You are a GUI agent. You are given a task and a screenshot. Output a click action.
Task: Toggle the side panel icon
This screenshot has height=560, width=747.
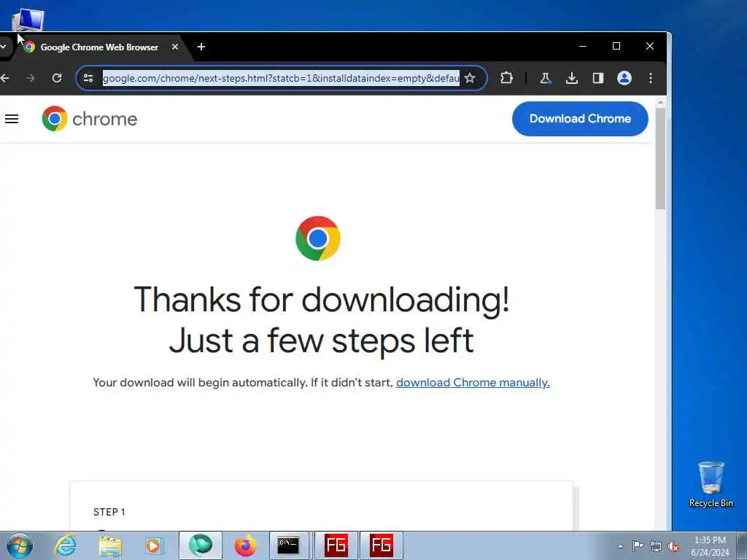[x=598, y=78]
